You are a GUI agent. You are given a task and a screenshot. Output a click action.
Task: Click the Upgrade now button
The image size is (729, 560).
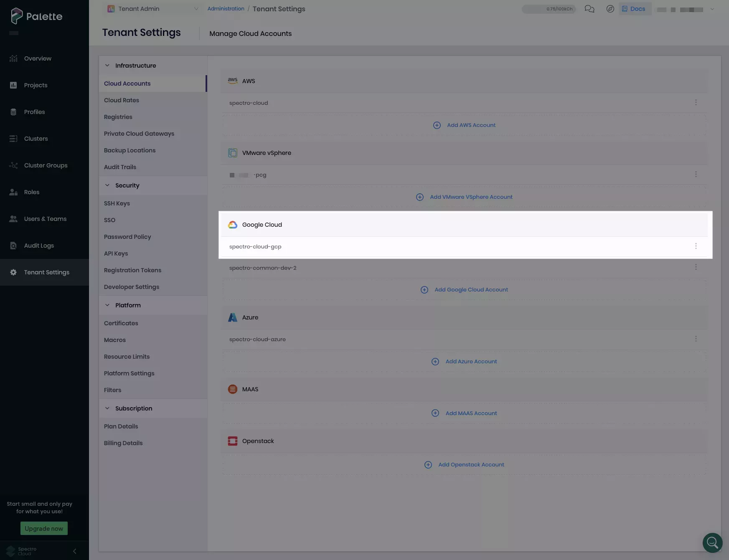pyautogui.click(x=44, y=528)
